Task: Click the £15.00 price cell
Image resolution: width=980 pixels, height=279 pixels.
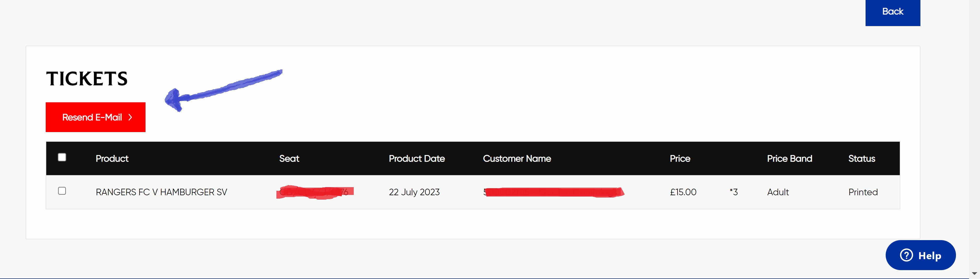Action: click(683, 192)
